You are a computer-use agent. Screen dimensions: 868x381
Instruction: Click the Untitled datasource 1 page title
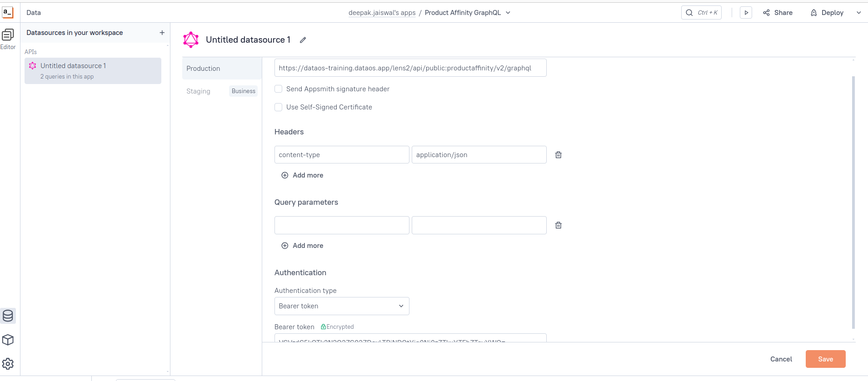point(248,40)
